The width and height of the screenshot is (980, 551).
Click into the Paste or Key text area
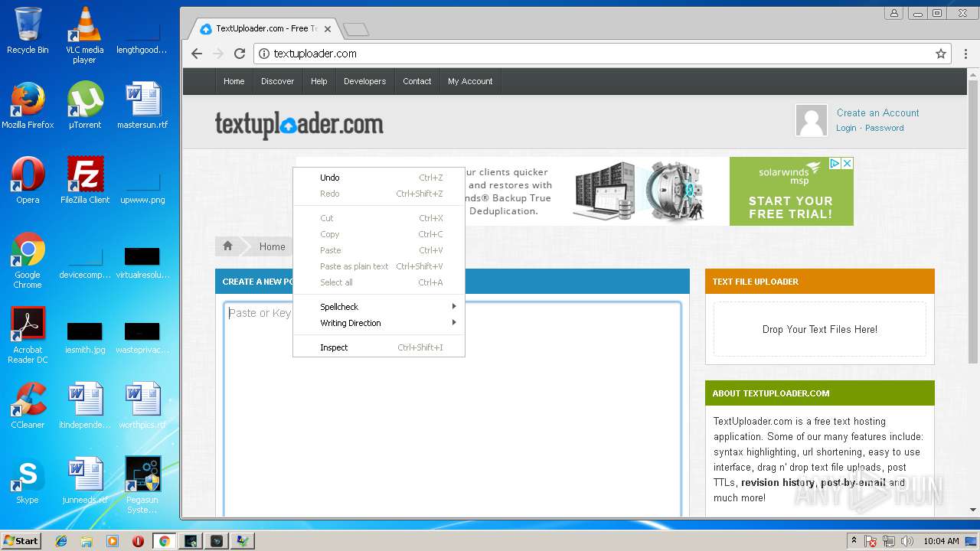tap(452, 409)
